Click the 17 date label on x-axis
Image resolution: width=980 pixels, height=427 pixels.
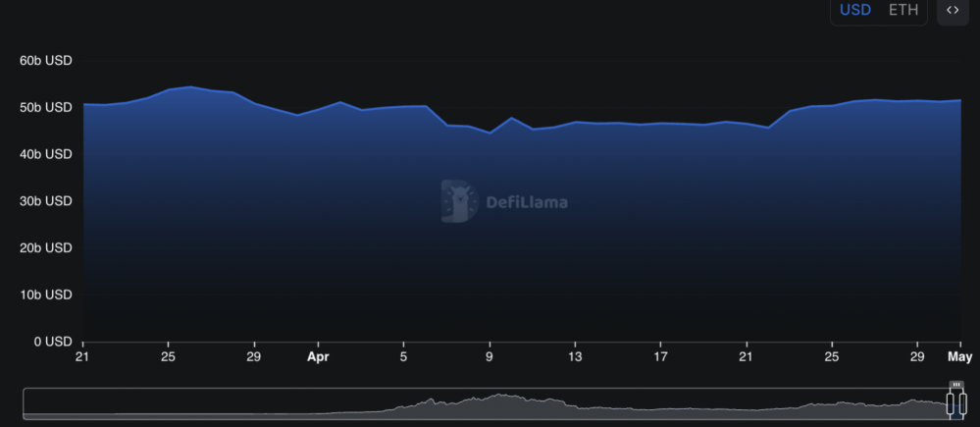pos(660,357)
